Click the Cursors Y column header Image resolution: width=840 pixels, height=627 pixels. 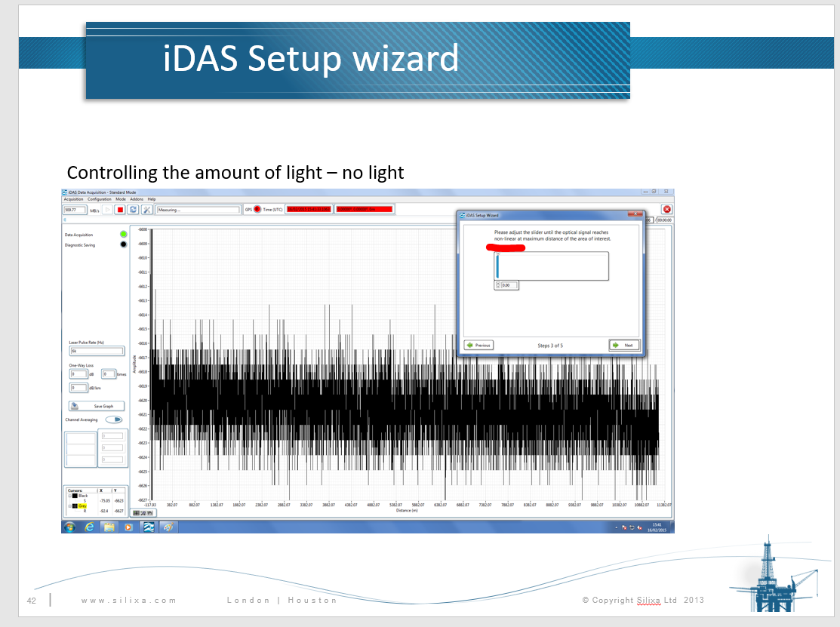tap(115, 490)
